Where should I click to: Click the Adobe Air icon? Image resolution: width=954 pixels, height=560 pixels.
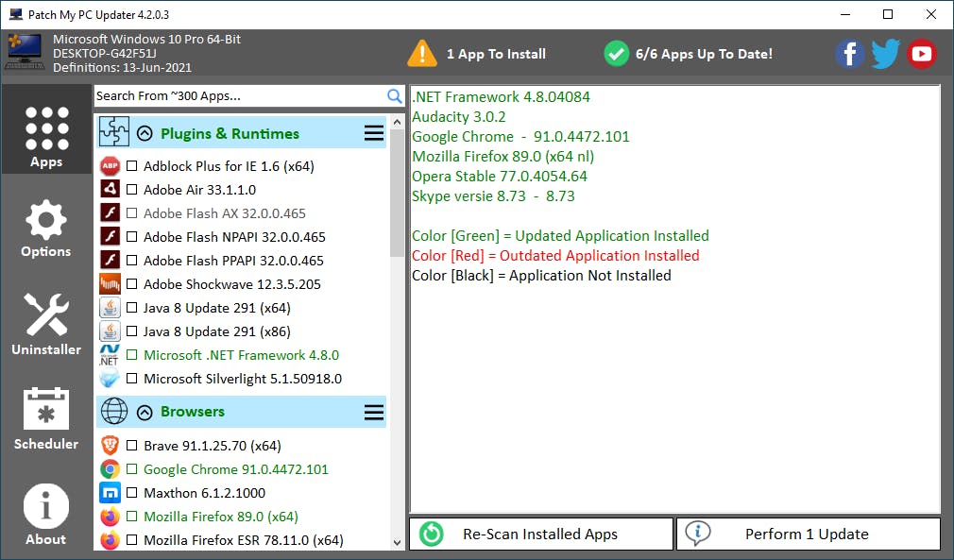coord(111,190)
